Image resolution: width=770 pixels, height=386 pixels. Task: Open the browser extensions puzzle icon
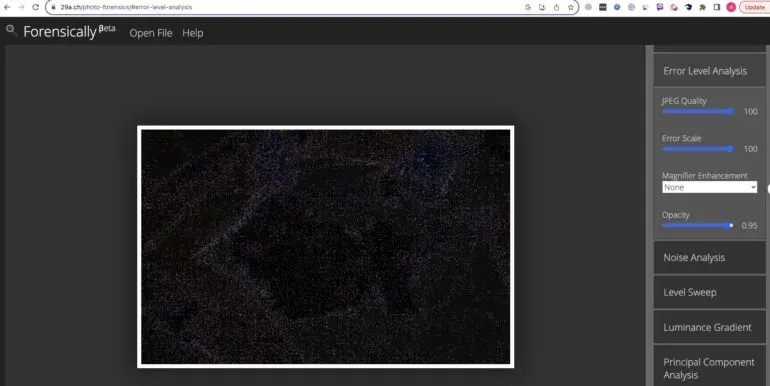pos(703,7)
